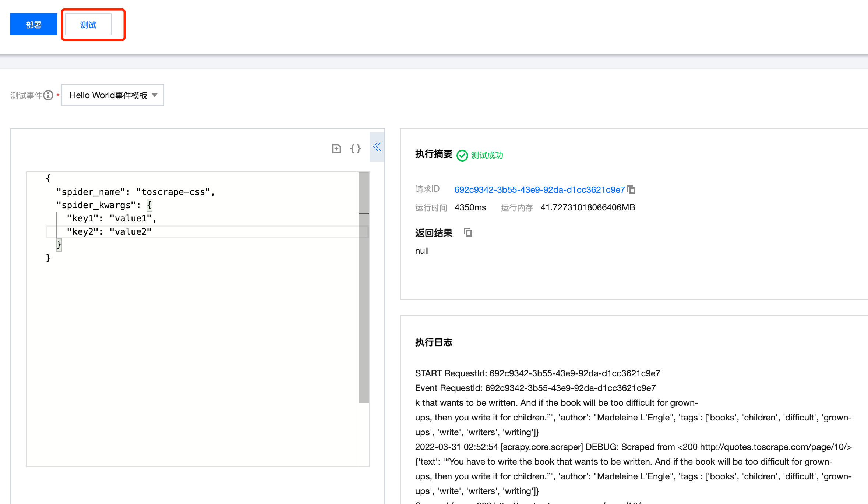868x504 pixels.
Task: Format the event JSON with the {} icon
Action: click(355, 149)
